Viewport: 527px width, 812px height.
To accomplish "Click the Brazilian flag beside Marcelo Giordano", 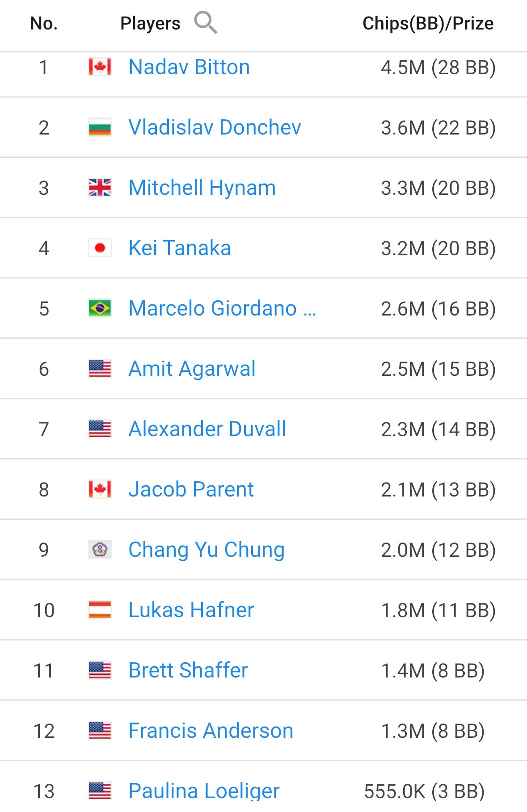I will pyautogui.click(x=100, y=309).
